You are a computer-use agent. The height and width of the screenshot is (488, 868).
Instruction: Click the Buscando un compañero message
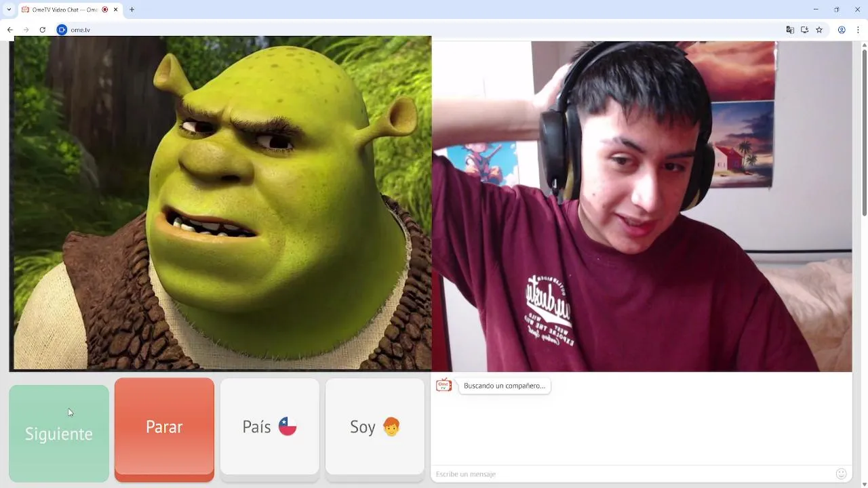[x=505, y=386]
